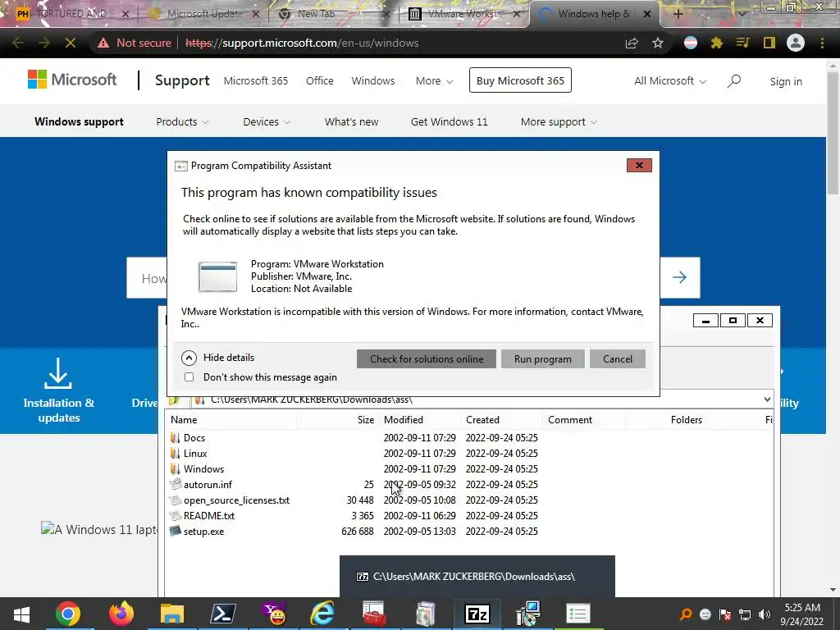
Task: Select setup.exe in 7-Zip list
Action: point(203,532)
